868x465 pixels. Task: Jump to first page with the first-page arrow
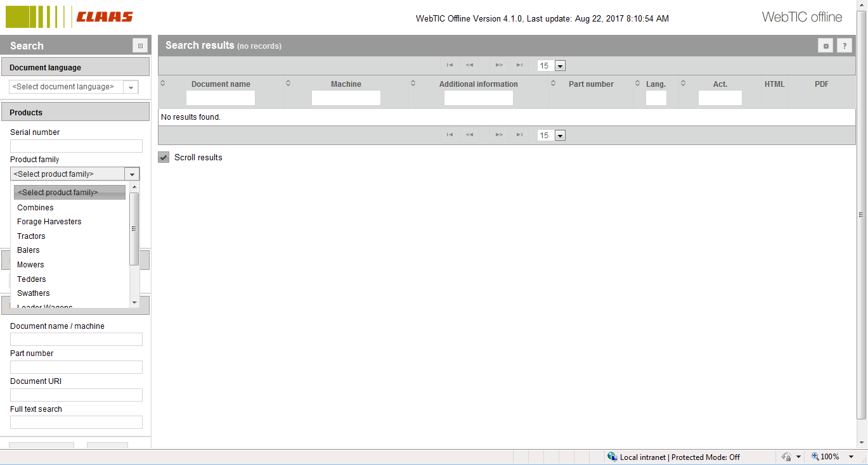(x=450, y=65)
